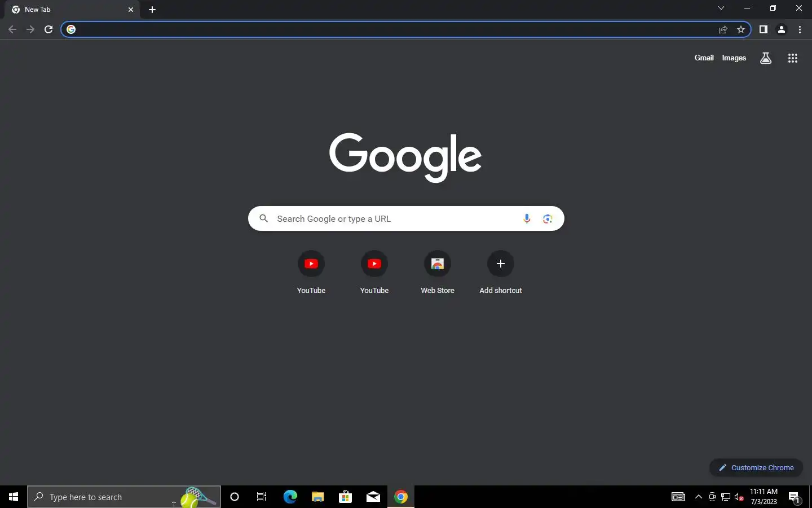
Task: Open Cortana from the taskbar circle
Action: click(x=235, y=497)
